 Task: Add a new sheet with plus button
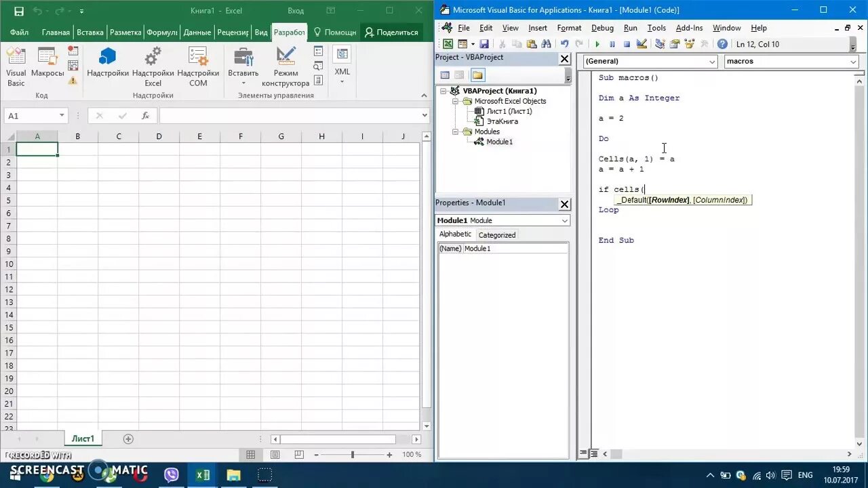pyautogui.click(x=128, y=439)
